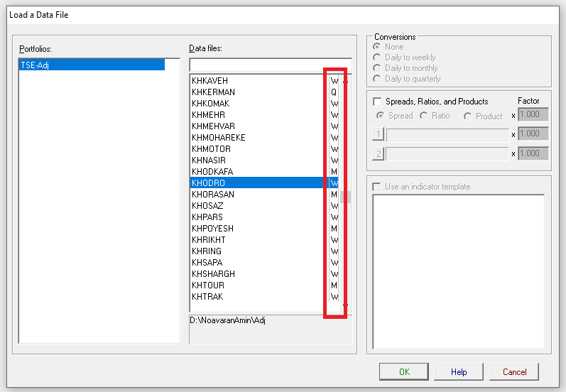Enable Use an indicator template checkbox
The image size is (566, 392).
point(377,187)
